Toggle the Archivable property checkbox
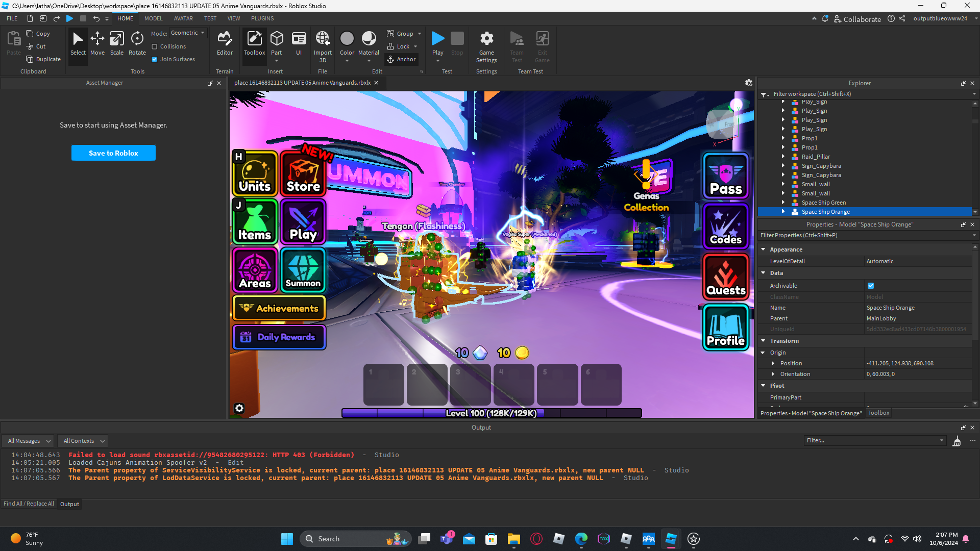980x551 pixels. pyautogui.click(x=871, y=286)
